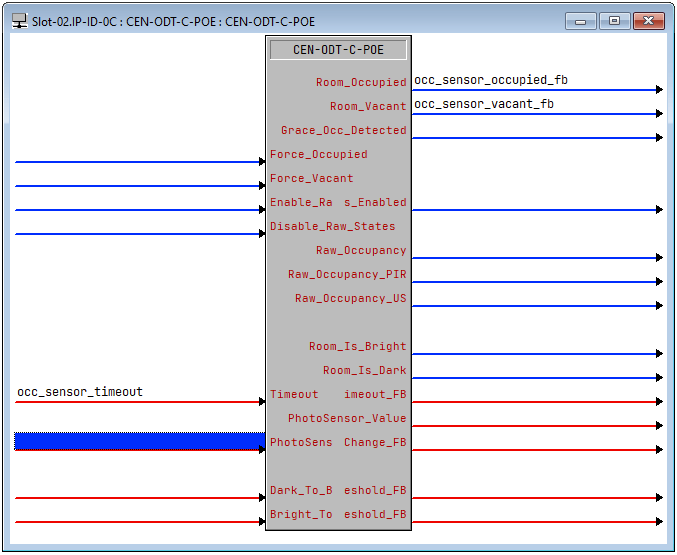Viewport: 677px width, 555px height.
Task: Close the CEN-ODT-C-POE detail window
Action: tap(648, 20)
